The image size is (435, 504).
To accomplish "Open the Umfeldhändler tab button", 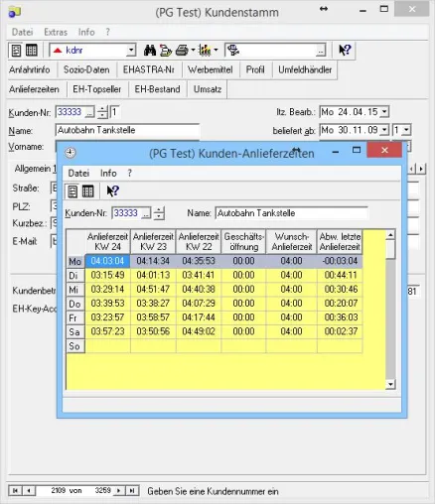I will (305, 69).
